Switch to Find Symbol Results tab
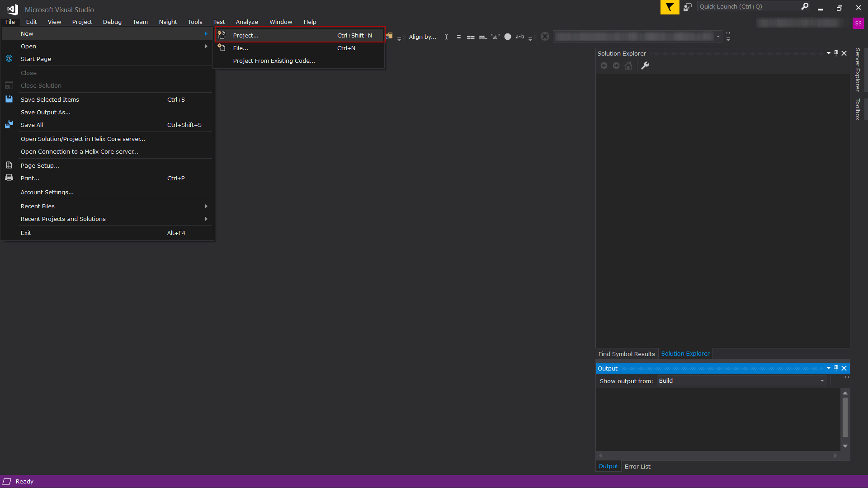 pyautogui.click(x=626, y=354)
